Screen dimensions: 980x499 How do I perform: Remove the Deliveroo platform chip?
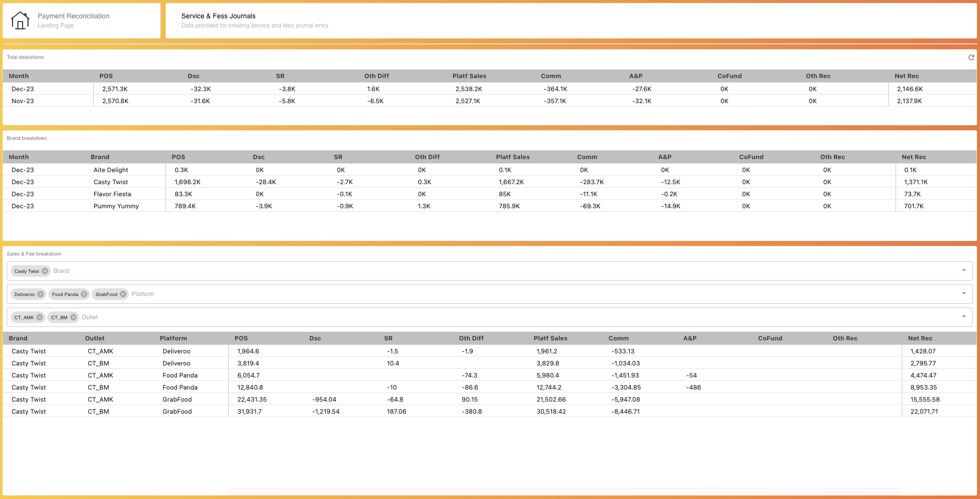coord(41,294)
